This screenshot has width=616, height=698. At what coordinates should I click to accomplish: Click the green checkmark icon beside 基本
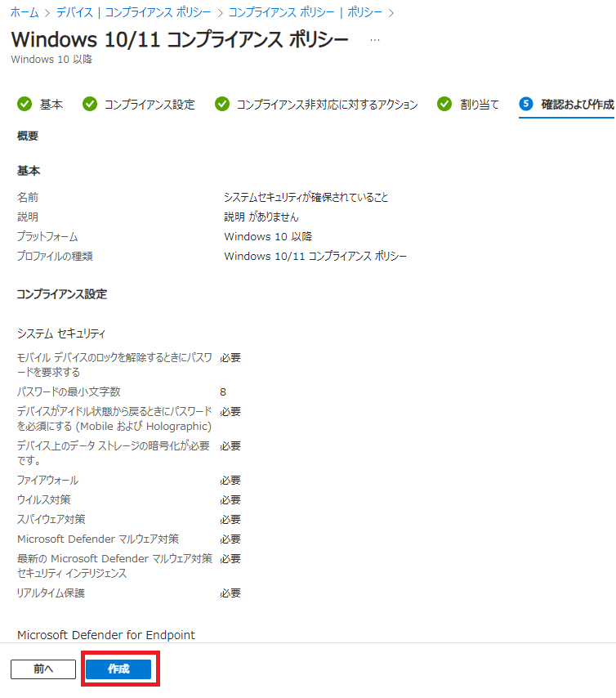[x=25, y=104]
